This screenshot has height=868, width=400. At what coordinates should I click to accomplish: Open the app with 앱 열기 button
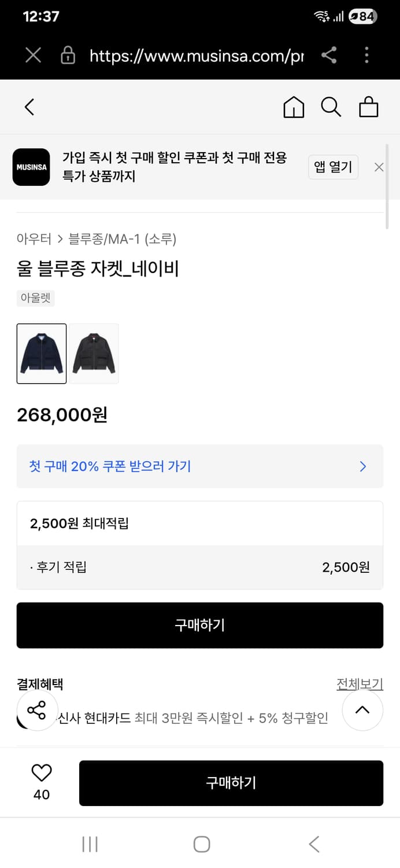[334, 167]
